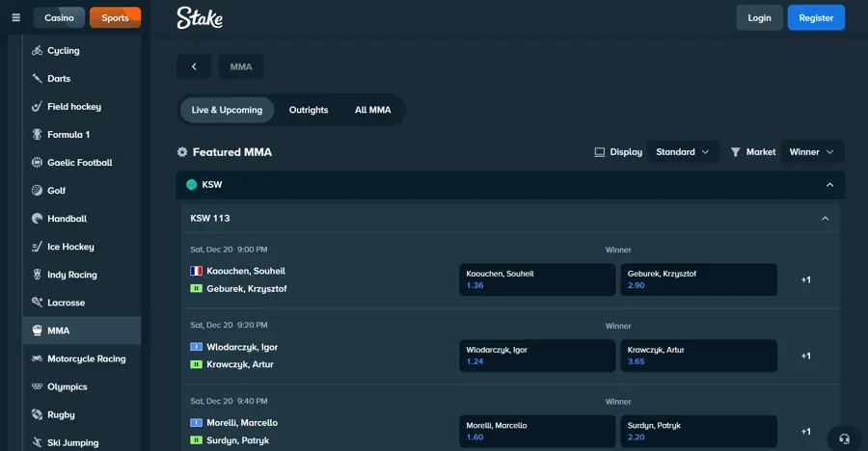Click the Formula 1 trophy icon

(x=37, y=135)
